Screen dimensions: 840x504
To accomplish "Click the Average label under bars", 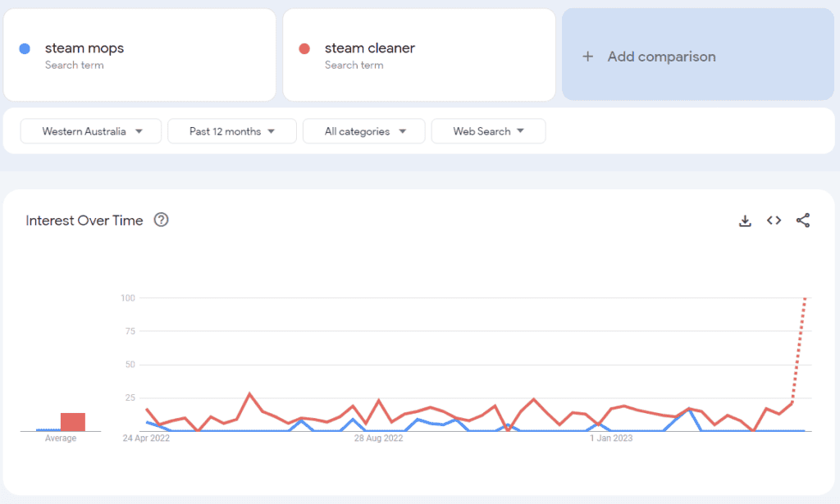I will pyautogui.click(x=61, y=438).
